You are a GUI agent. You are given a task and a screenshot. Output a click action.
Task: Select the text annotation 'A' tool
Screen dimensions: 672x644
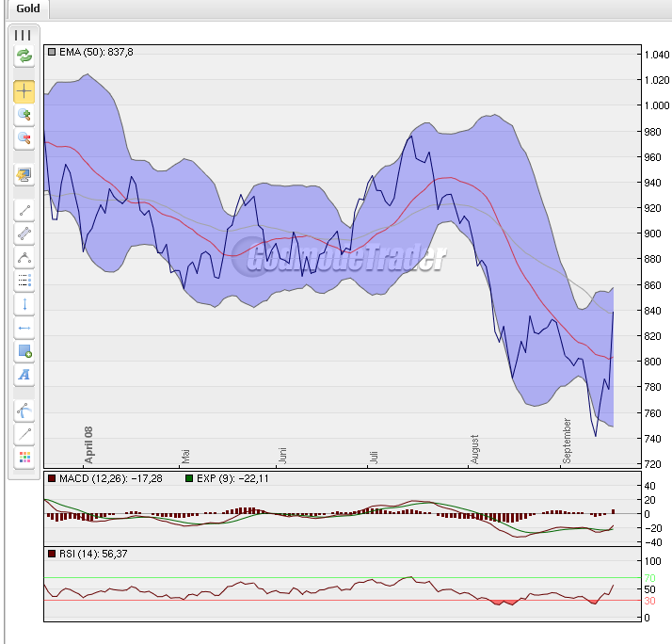click(24, 375)
